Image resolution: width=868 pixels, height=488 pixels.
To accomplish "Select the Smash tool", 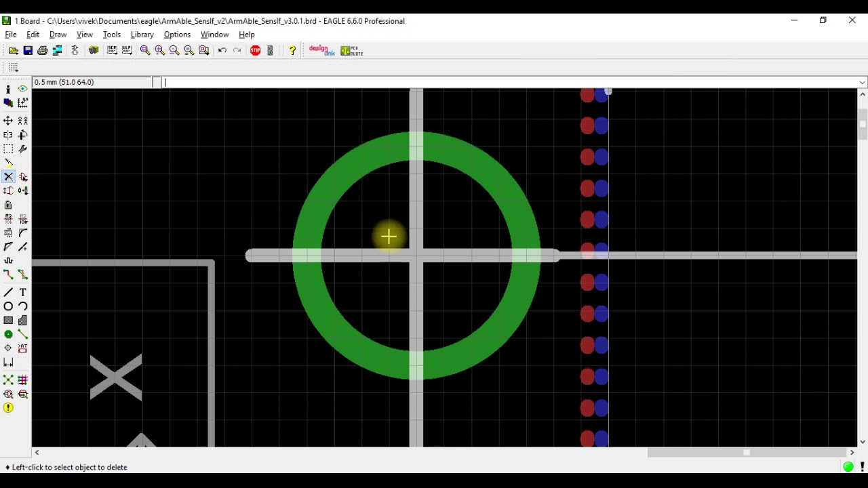I will pos(8,233).
